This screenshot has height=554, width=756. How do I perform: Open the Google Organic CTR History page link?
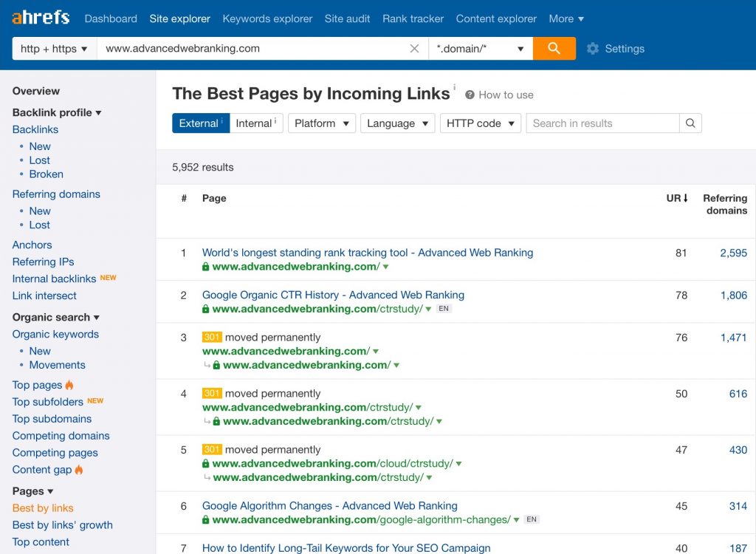coord(333,295)
